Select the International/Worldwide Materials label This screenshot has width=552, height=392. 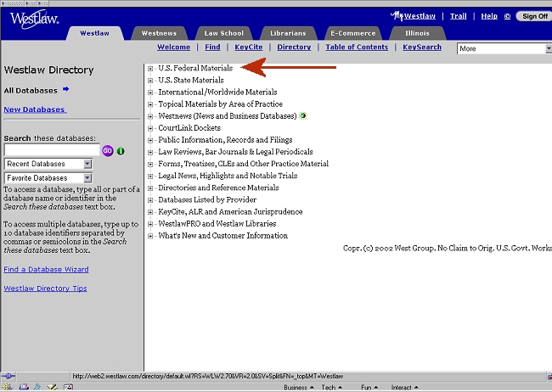click(217, 92)
